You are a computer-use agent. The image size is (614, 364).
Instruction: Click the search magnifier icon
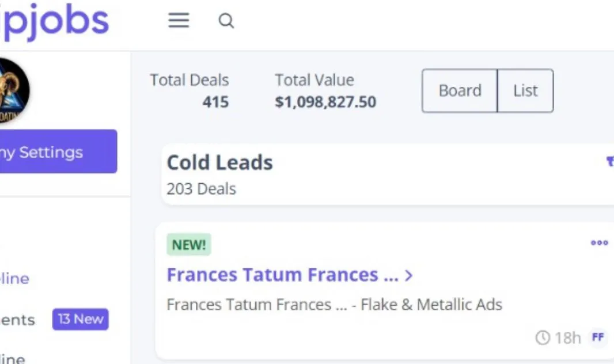(x=226, y=21)
